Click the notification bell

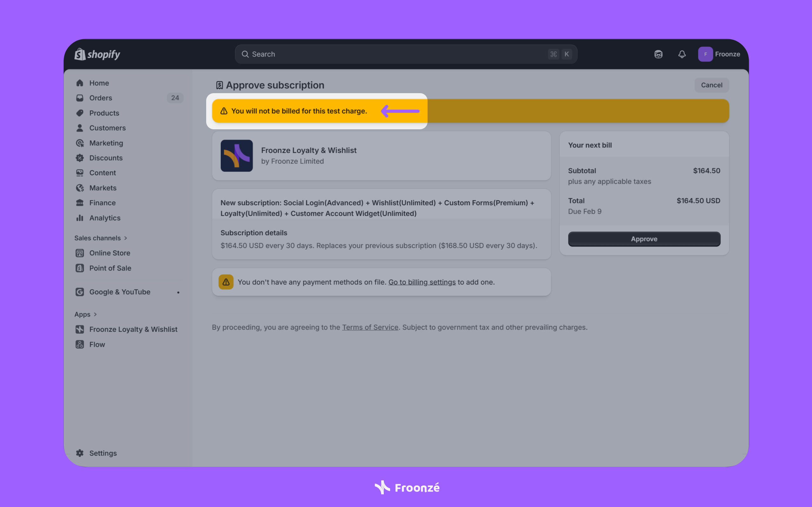[681, 54]
